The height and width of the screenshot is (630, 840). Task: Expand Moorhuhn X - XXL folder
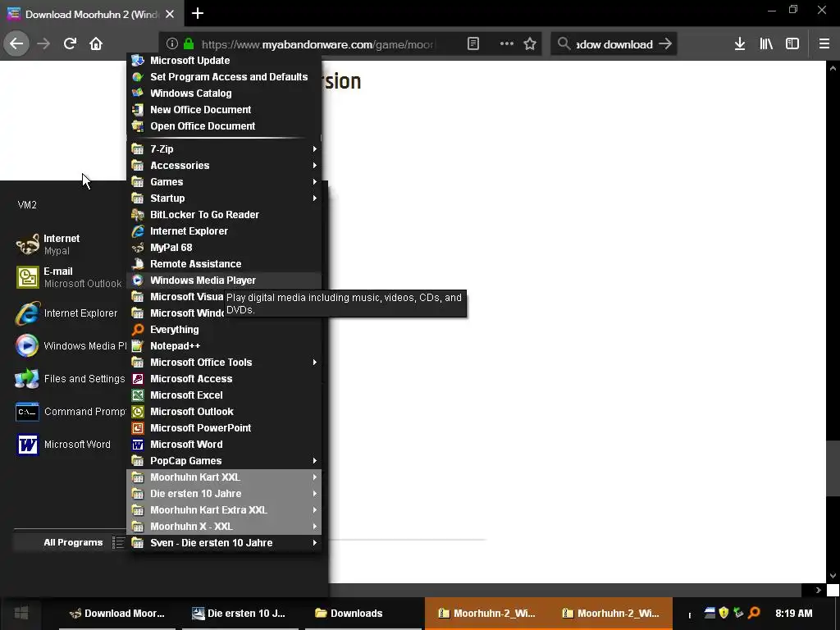tap(224, 527)
